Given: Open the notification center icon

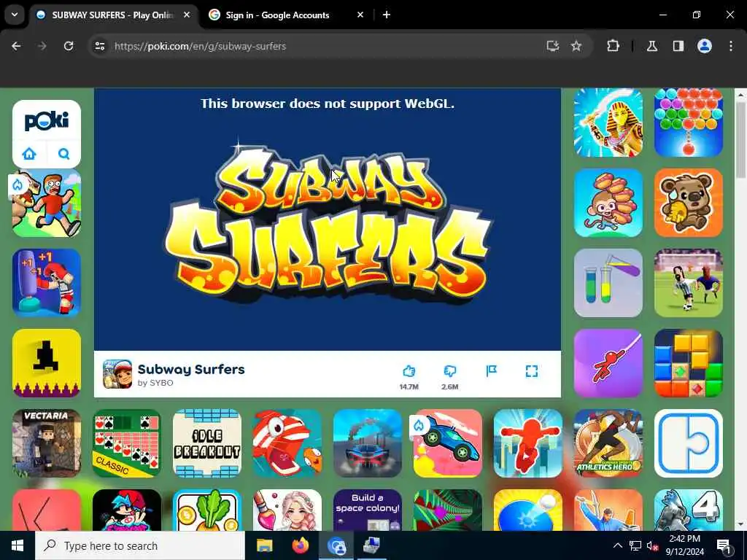Looking at the screenshot, I should tap(724, 545).
